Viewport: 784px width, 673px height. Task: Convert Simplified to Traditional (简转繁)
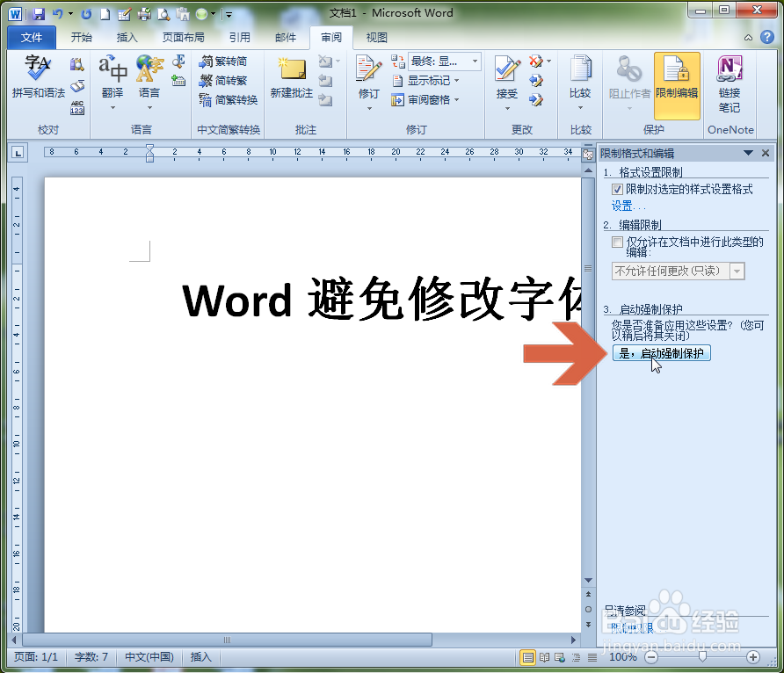(223, 81)
